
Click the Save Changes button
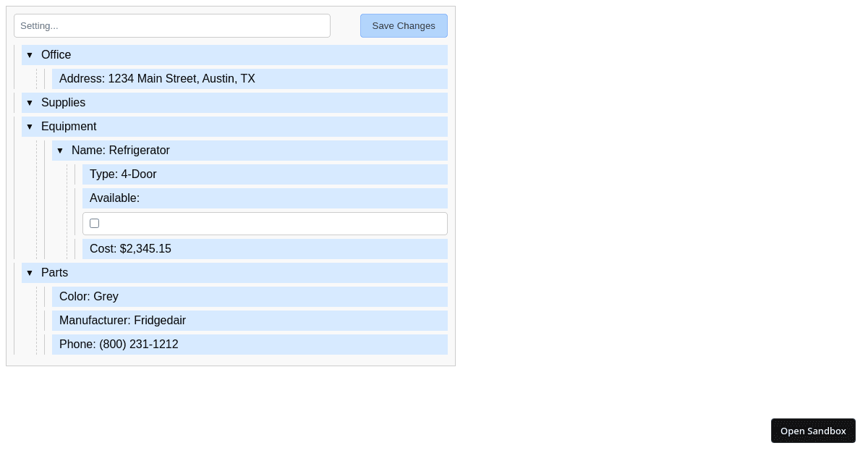click(404, 25)
